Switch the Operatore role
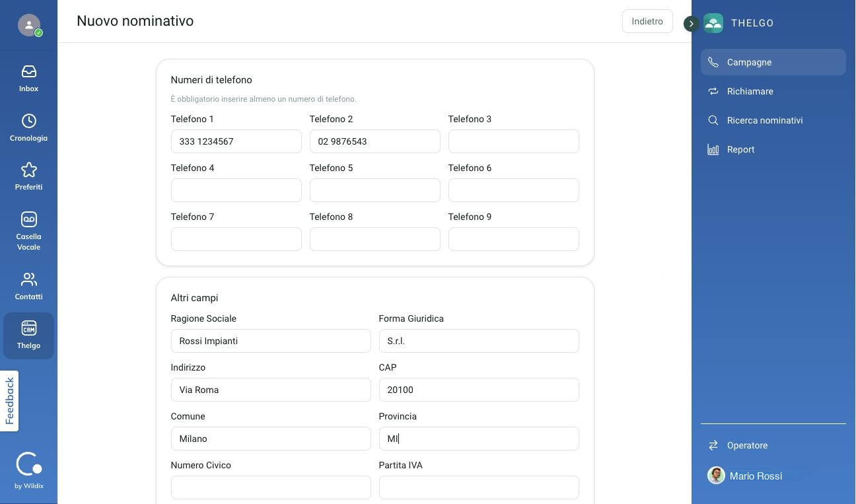 (x=773, y=445)
